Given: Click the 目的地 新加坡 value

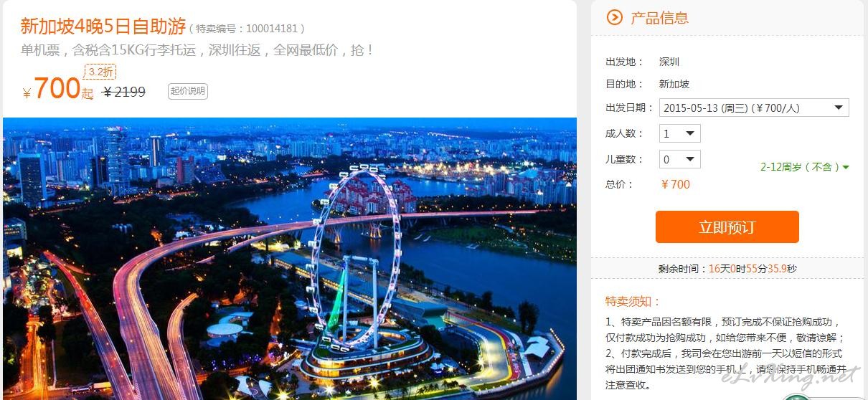Looking at the screenshot, I should 674,84.
